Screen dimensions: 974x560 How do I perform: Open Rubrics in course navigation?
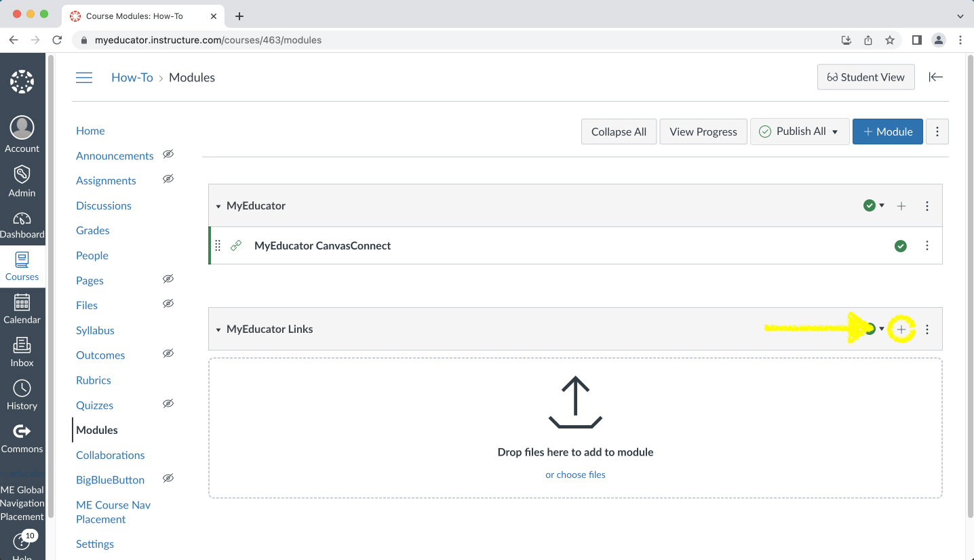click(x=94, y=380)
